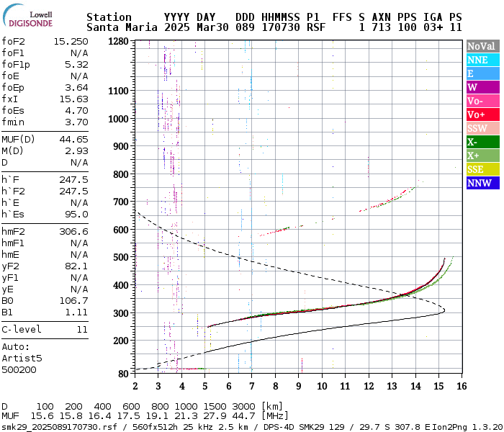Click the Lowell Digisonde logo
This screenshot has width=504, height=432.
tap(28, 16)
